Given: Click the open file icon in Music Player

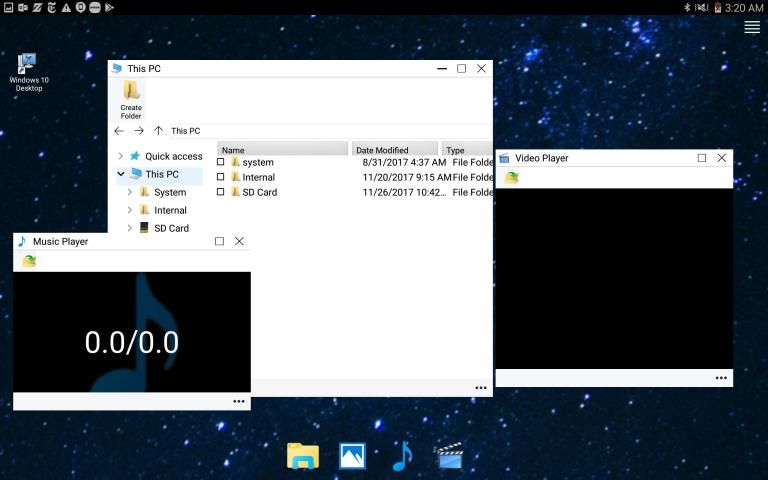Looking at the screenshot, I should 29,261.
